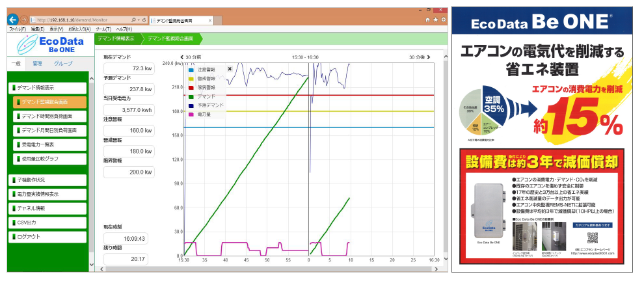Open the ツール(T) menu
The height and width of the screenshot is (283, 644).
(103, 29)
